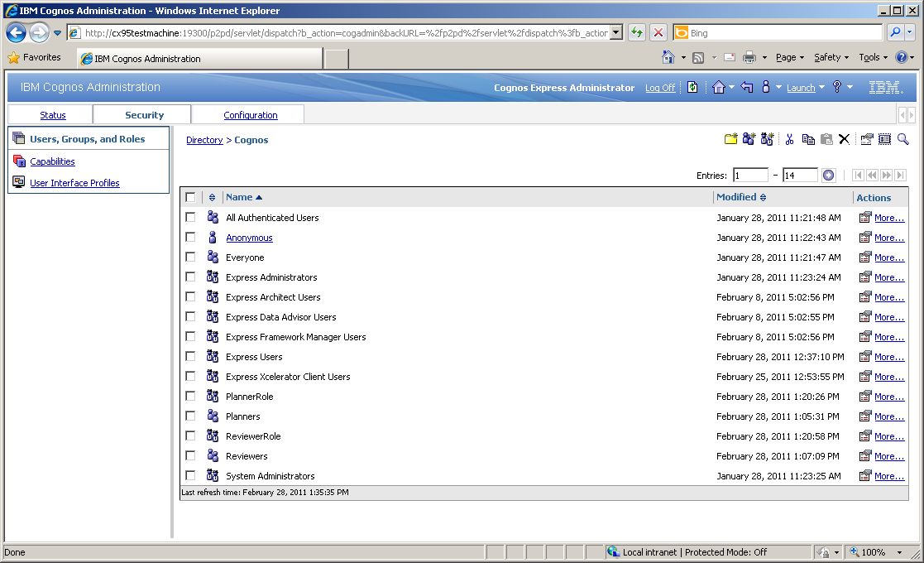The width and height of the screenshot is (924, 563).
Task: Click the New Group toolbar icon
Action: click(x=749, y=139)
